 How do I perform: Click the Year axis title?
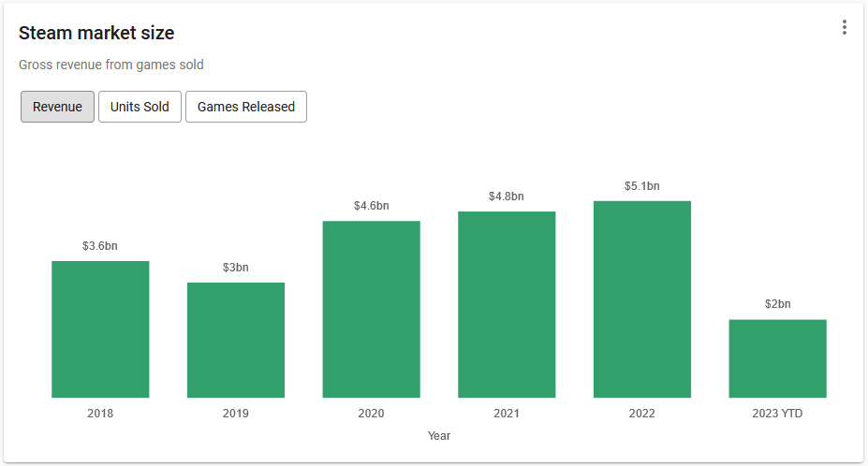click(439, 436)
